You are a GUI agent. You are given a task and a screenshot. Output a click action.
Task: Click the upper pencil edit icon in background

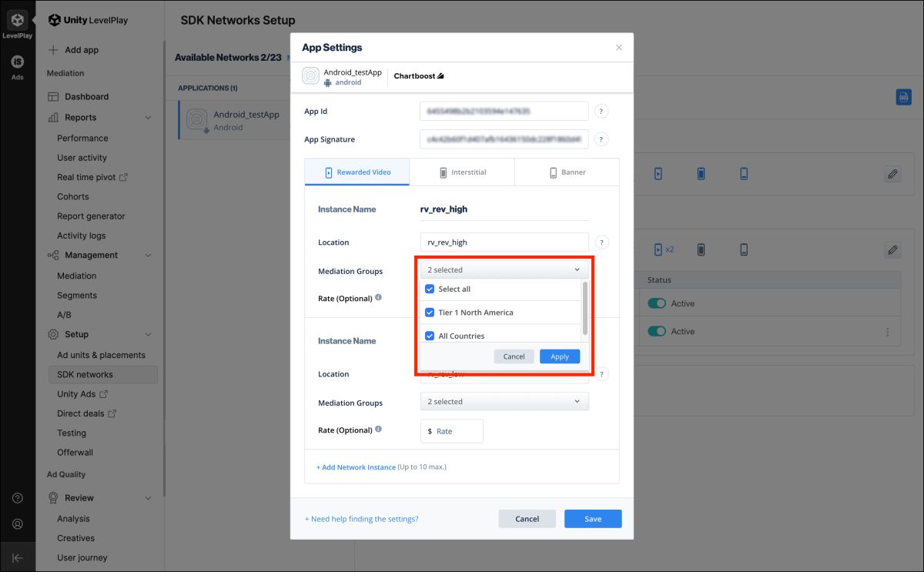[x=892, y=174]
